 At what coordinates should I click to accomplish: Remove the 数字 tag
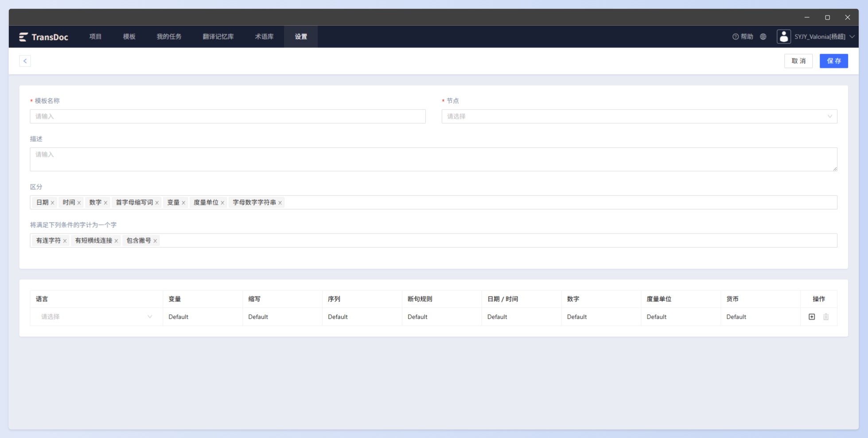tap(105, 203)
